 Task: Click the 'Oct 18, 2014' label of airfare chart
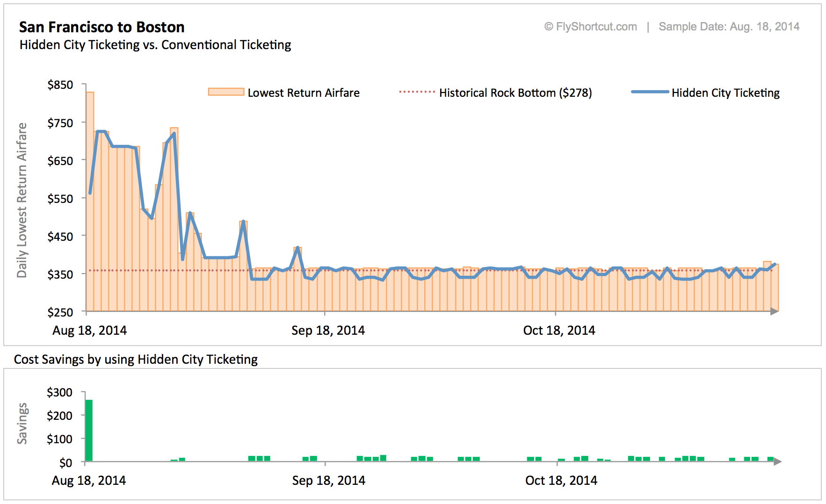point(559,331)
